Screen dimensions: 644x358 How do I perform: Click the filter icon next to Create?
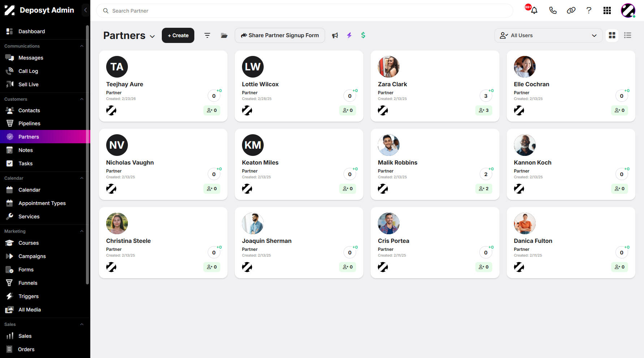207,35
